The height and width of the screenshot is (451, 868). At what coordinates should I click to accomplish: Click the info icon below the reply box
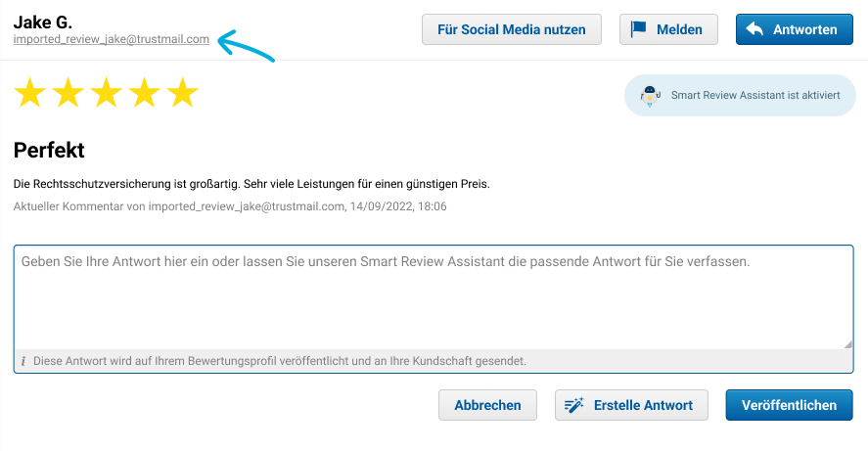(x=23, y=361)
